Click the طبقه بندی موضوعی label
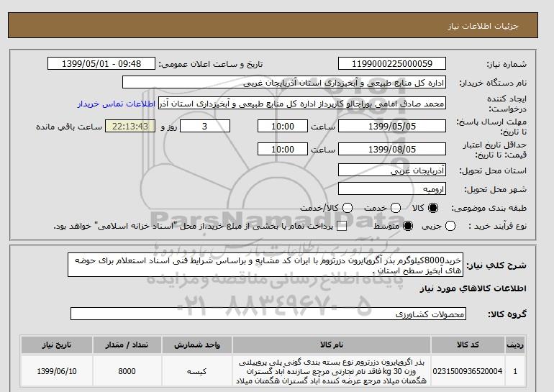 click(489, 209)
